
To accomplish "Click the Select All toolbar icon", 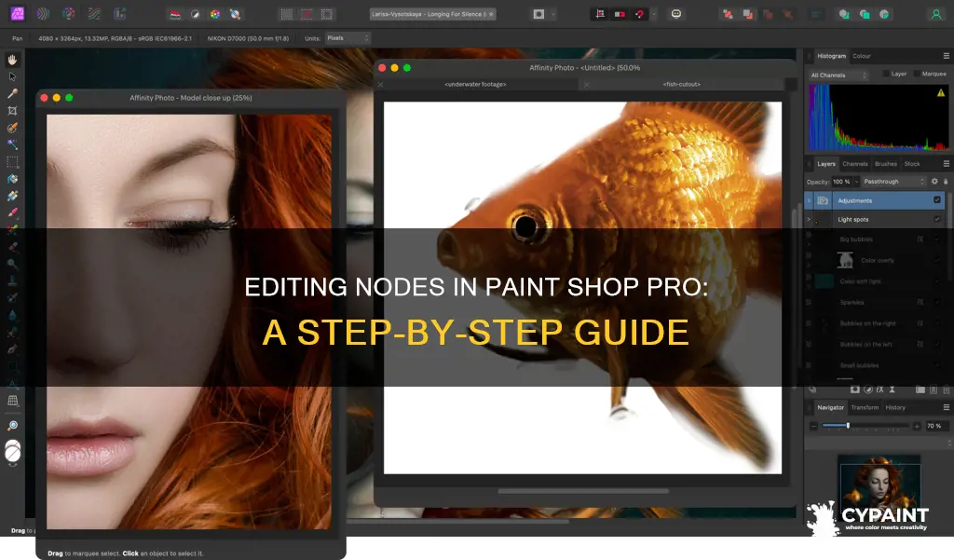I will 287,14.
